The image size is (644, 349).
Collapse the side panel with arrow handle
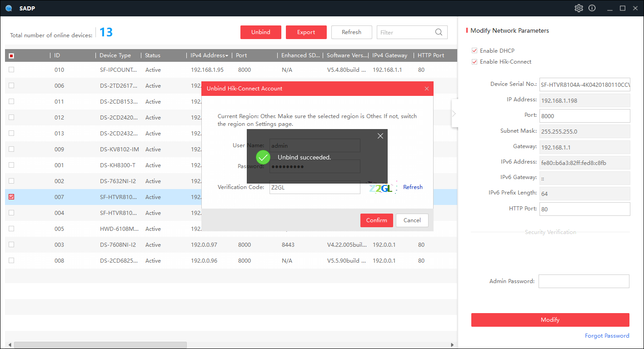454,114
